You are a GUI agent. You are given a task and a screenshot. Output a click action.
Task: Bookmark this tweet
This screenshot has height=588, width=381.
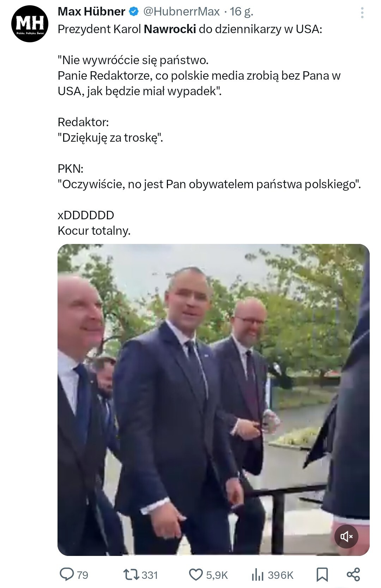point(322,575)
